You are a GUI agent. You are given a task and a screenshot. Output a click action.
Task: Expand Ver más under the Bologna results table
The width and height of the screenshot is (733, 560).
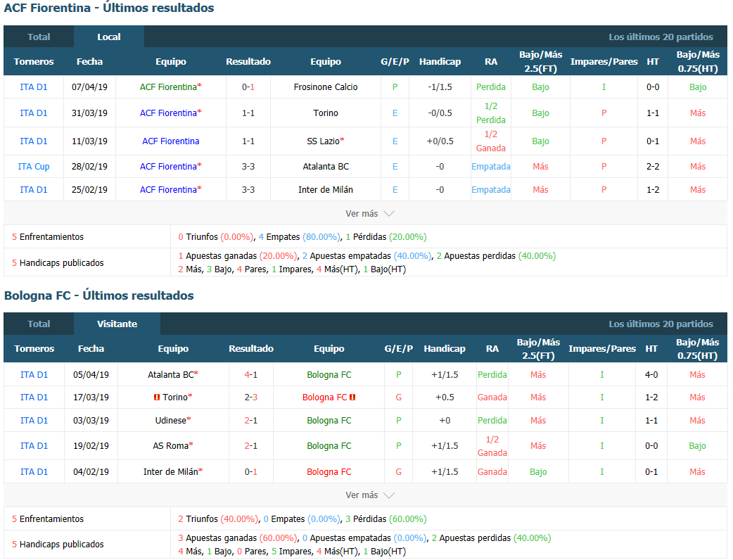pos(370,495)
